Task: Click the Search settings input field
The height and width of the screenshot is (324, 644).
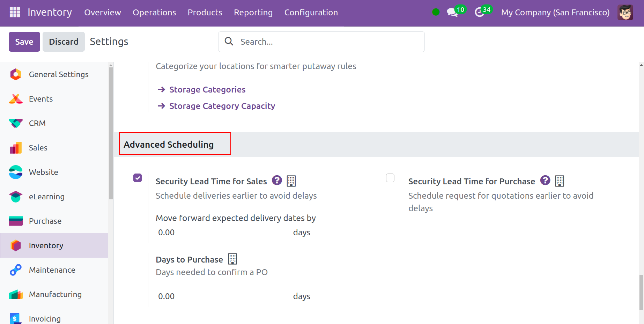Action: [328, 42]
